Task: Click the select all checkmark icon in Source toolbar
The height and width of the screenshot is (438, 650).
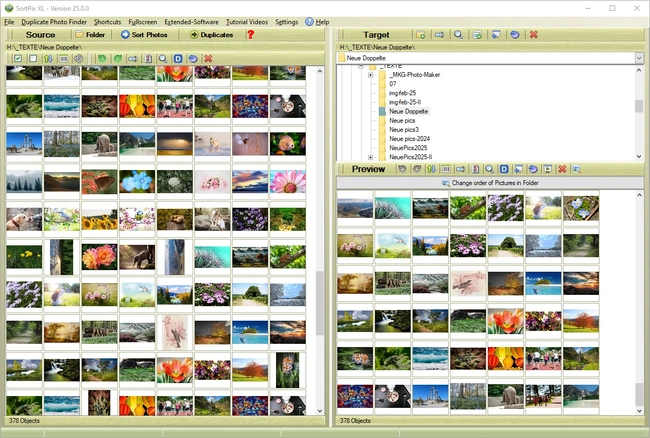Action: tap(19, 59)
